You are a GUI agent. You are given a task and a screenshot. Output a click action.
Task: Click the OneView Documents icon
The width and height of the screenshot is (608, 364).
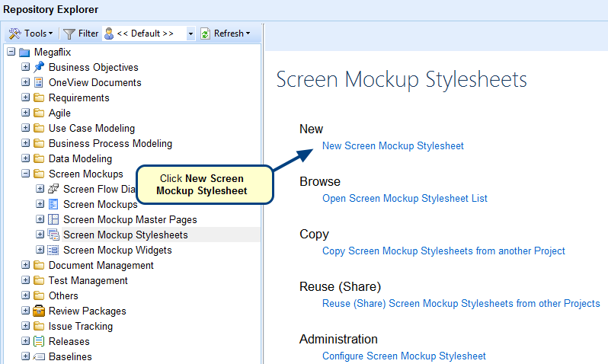click(x=39, y=82)
